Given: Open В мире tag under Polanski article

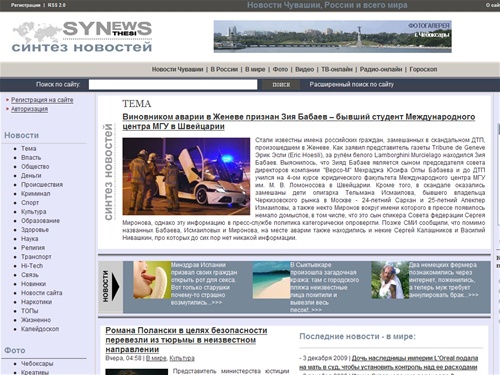Looking at the screenshot, I should (156, 358).
